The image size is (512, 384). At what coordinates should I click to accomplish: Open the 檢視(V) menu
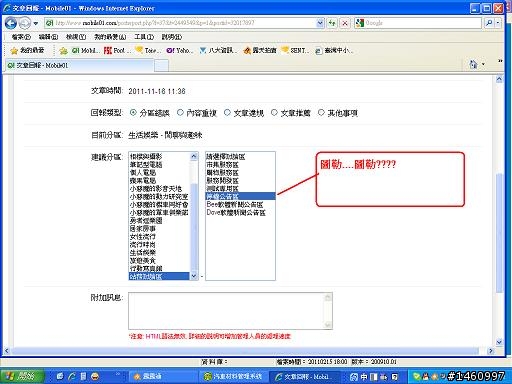pos(76,37)
